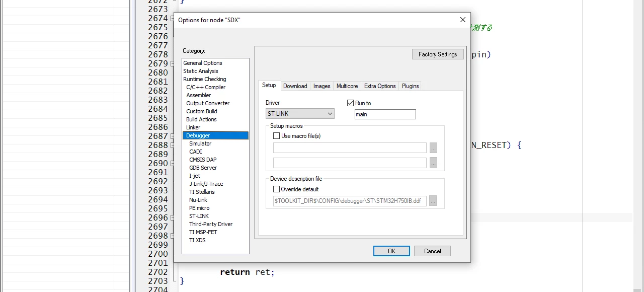Collapse code fold at line 2696
Viewport: 644px width, 292px height.
173,217
